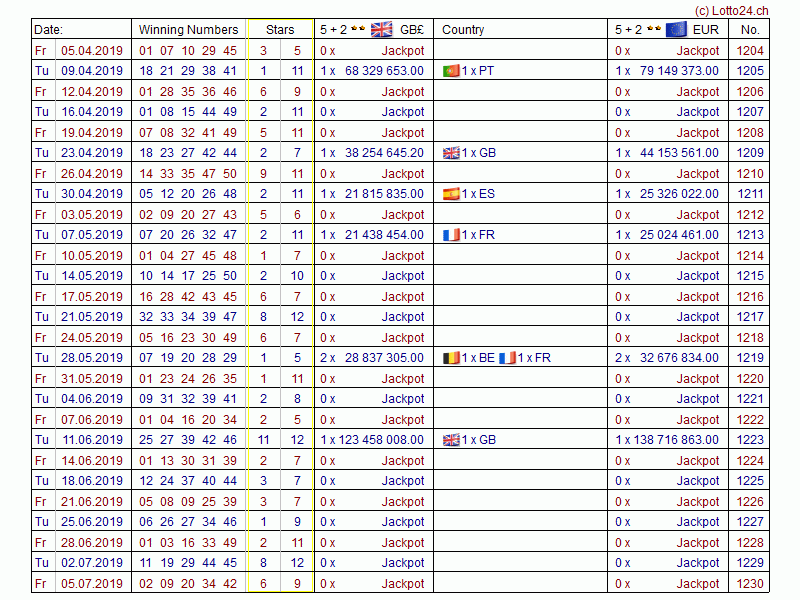Select the Stars column header
This screenshot has width=800, height=600.
click(x=280, y=30)
